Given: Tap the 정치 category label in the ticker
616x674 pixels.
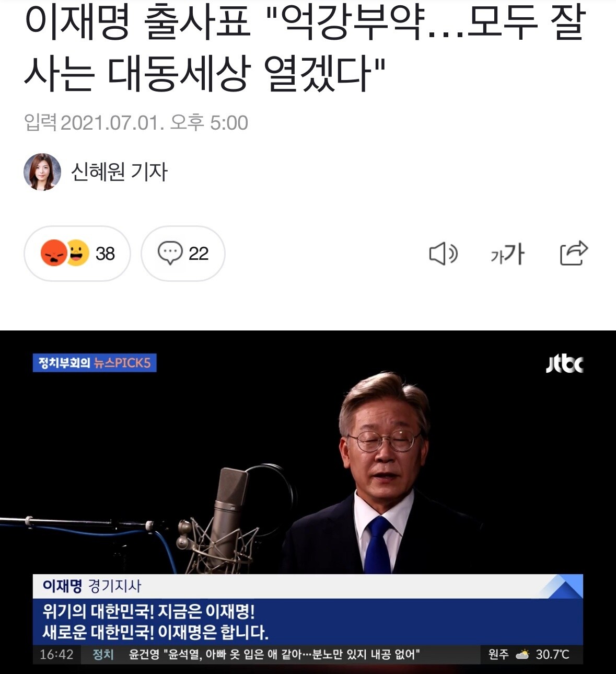Looking at the screenshot, I should coord(103,655).
